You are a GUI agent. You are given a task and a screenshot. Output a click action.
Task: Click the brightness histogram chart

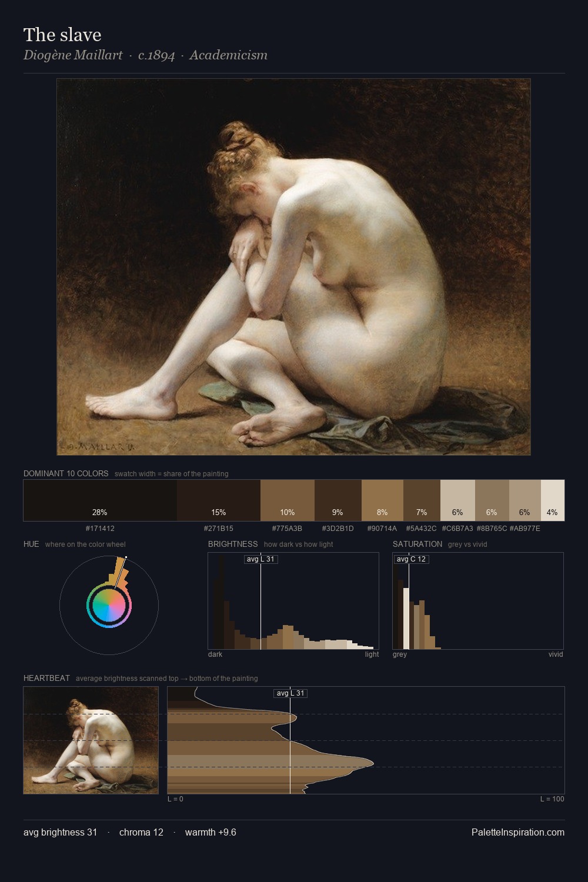click(293, 601)
